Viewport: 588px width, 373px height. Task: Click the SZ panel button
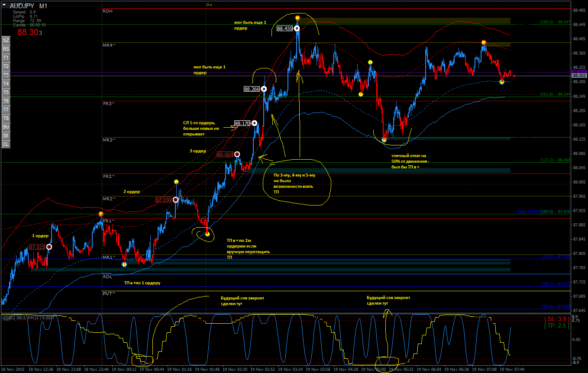(6, 40)
